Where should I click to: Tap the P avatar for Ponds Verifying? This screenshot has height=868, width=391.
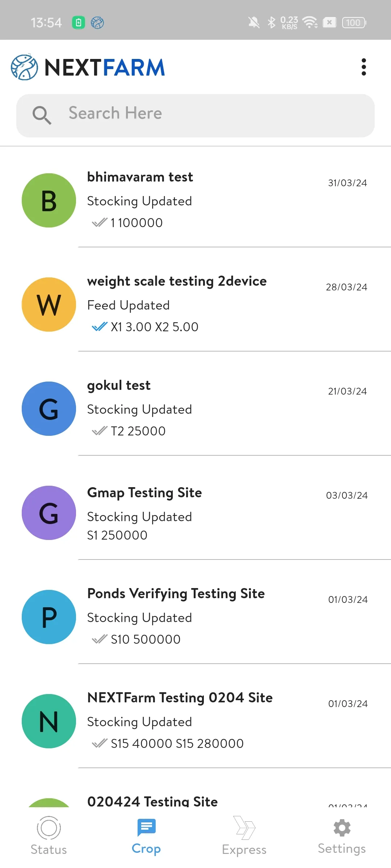[49, 617]
